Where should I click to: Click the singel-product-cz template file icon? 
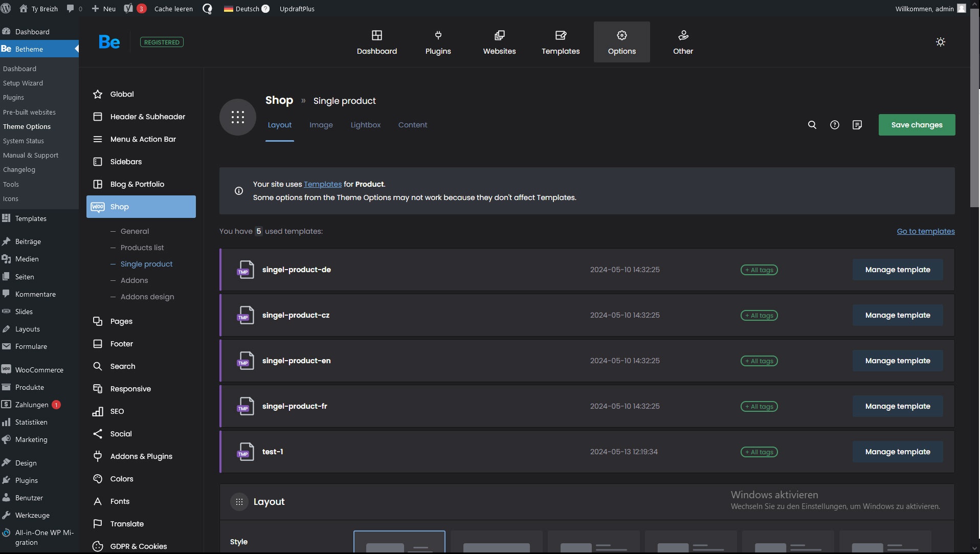(x=245, y=315)
